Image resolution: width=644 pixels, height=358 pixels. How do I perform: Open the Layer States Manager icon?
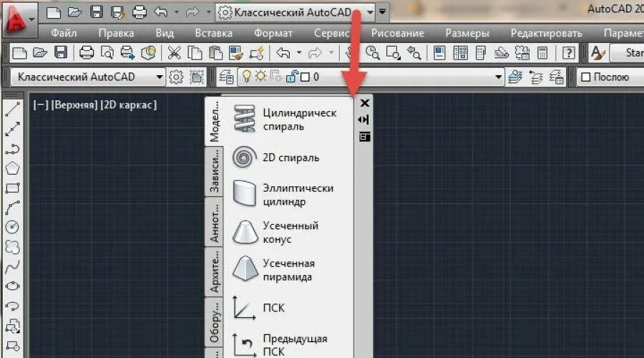557,77
